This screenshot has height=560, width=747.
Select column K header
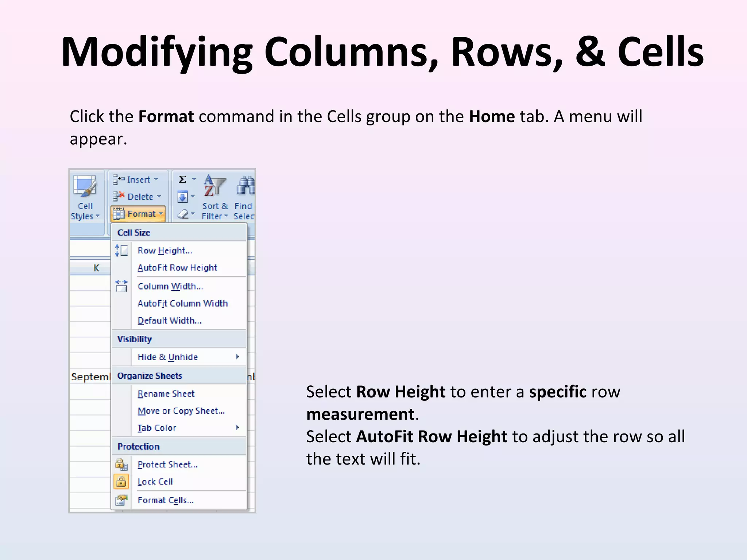(x=90, y=268)
